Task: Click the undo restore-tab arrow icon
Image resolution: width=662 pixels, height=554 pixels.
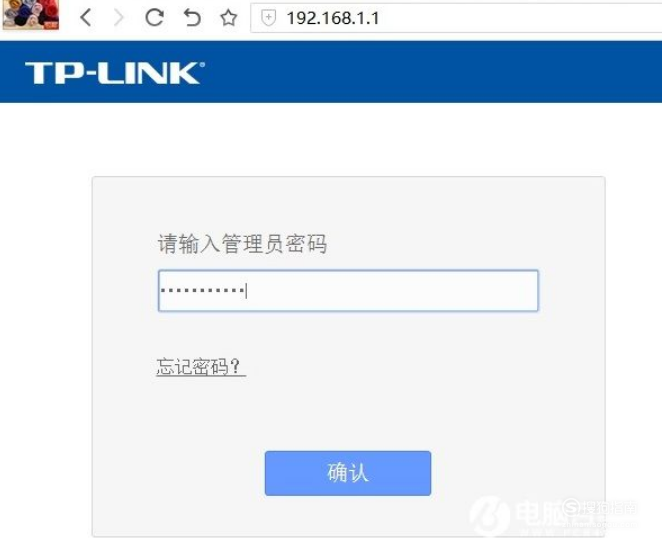Action: point(192,18)
